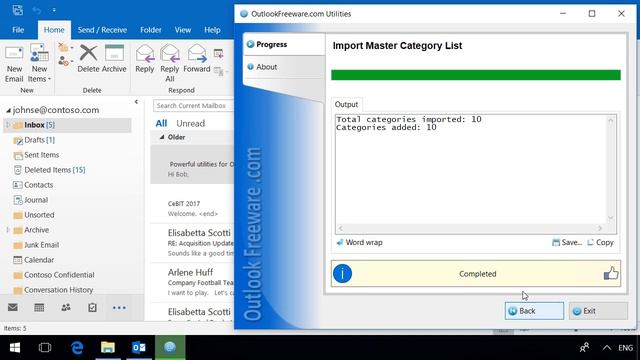Click the Undo icon in quick access toolbar
The width and height of the screenshot is (640, 360).
(x=37, y=10)
